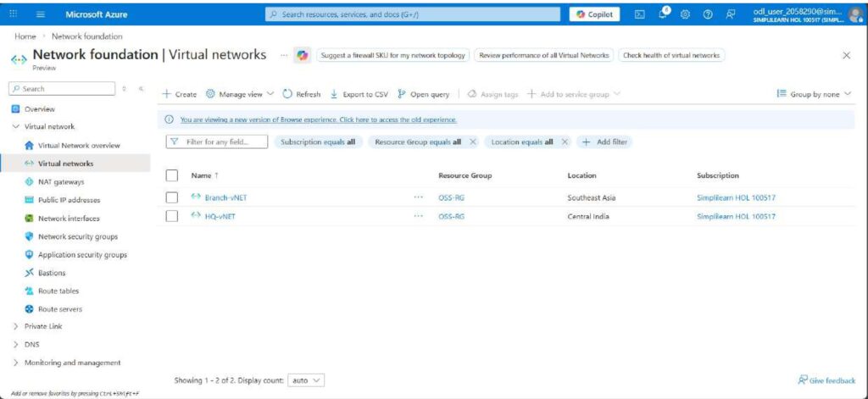Open the notifications bell icon
Screen dimensions: 868x399
(664, 14)
